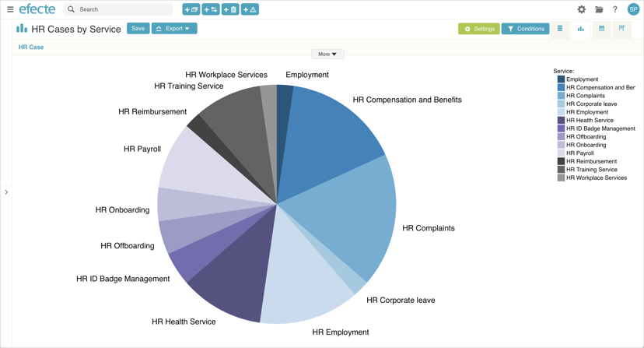Click the efecte logo

click(x=37, y=9)
